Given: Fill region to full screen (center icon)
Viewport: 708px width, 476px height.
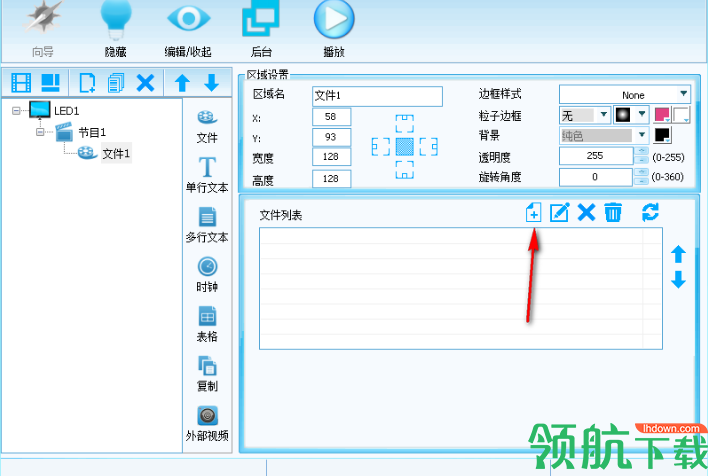Looking at the screenshot, I should [x=405, y=147].
